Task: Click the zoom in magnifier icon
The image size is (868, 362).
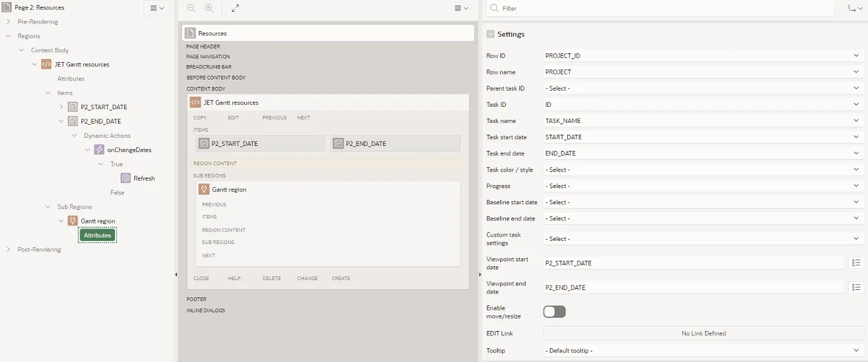Action: click(x=209, y=8)
